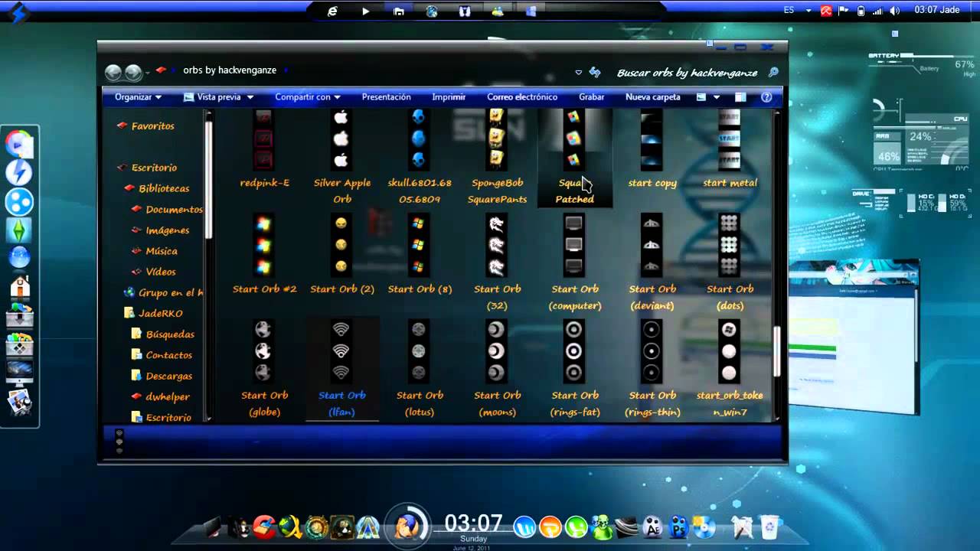
Task: Open the iMac monitor icon in left sidebar
Action: coord(19,372)
